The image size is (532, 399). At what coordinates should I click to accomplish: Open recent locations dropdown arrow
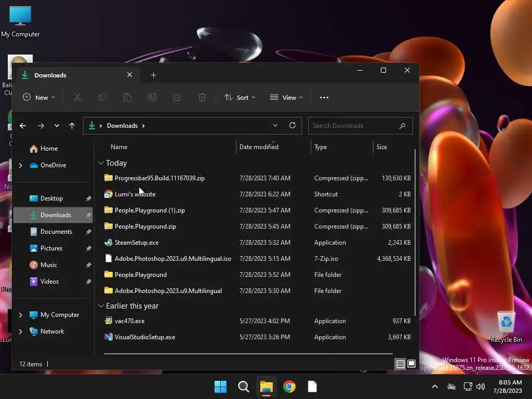(57, 126)
